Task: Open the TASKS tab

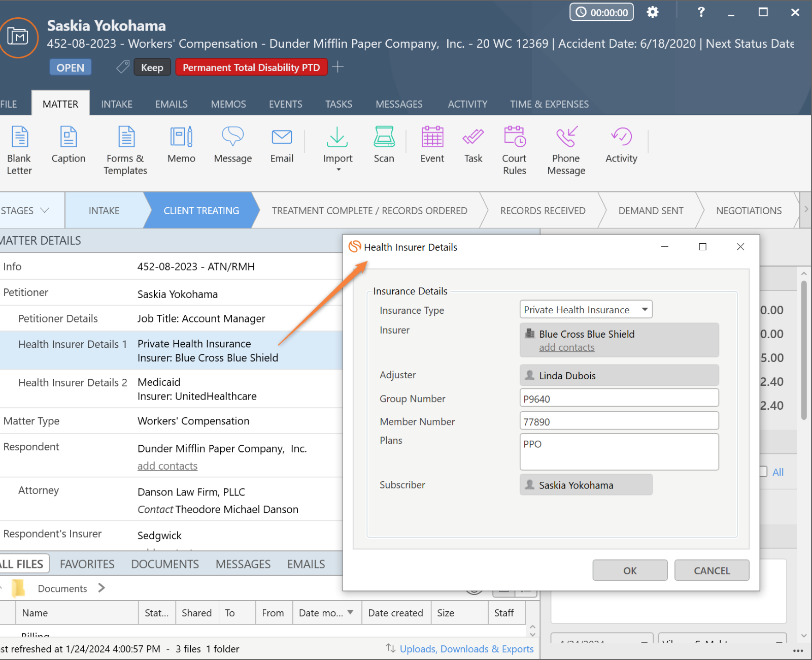Action: (339, 104)
